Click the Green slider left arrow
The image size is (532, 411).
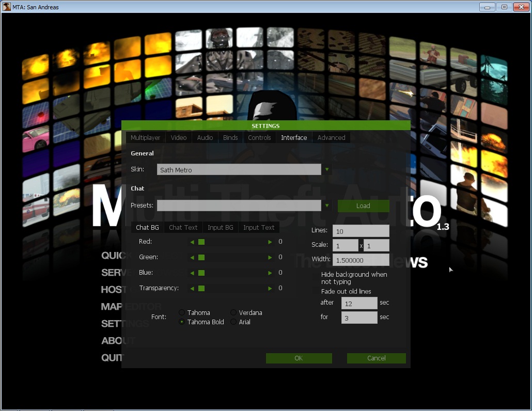click(x=192, y=257)
